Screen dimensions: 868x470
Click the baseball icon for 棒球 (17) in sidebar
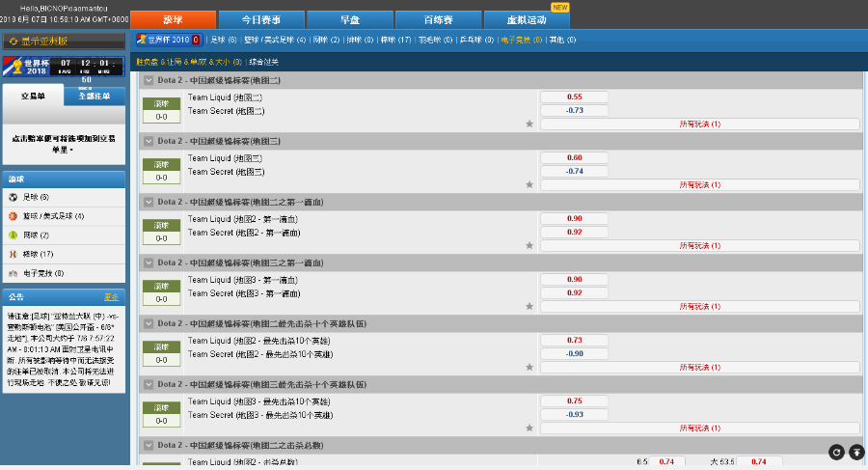tap(13, 254)
